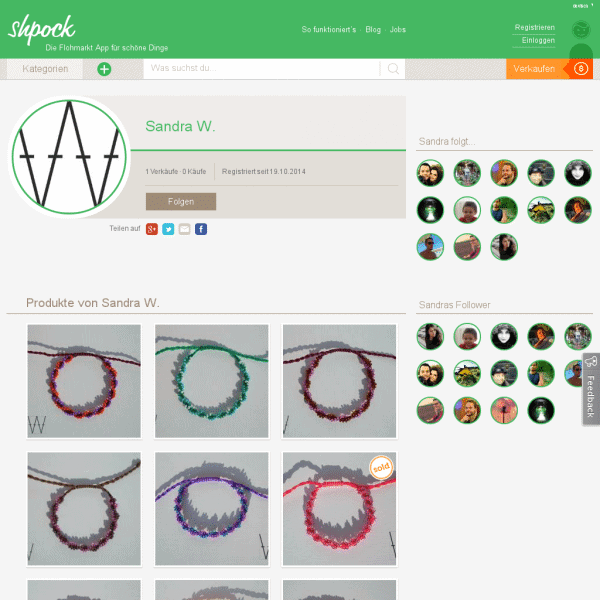Open the sold red bracelet product
Image resolution: width=600 pixels, height=600 pixels.
click(x=339, y=509)
